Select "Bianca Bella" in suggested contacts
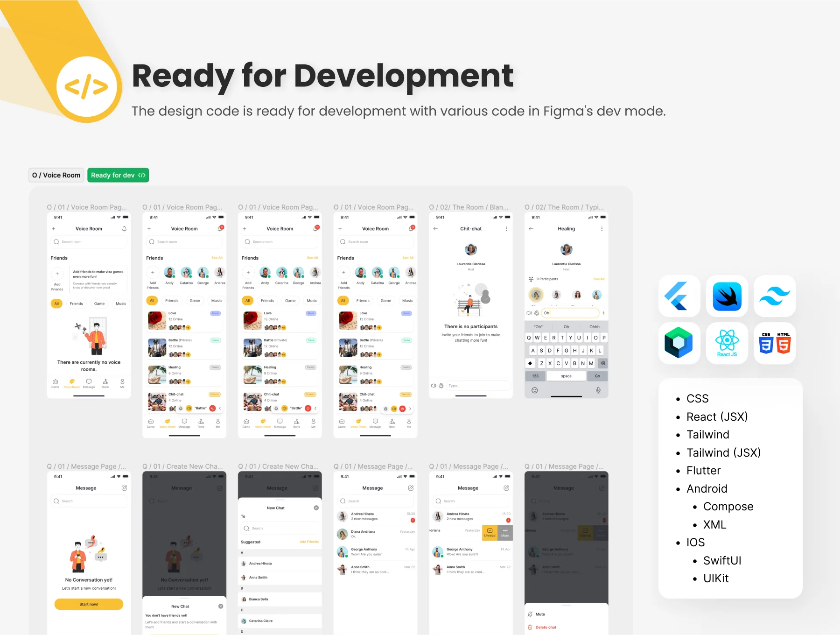The image size is (840, 635). click(280, 599)
